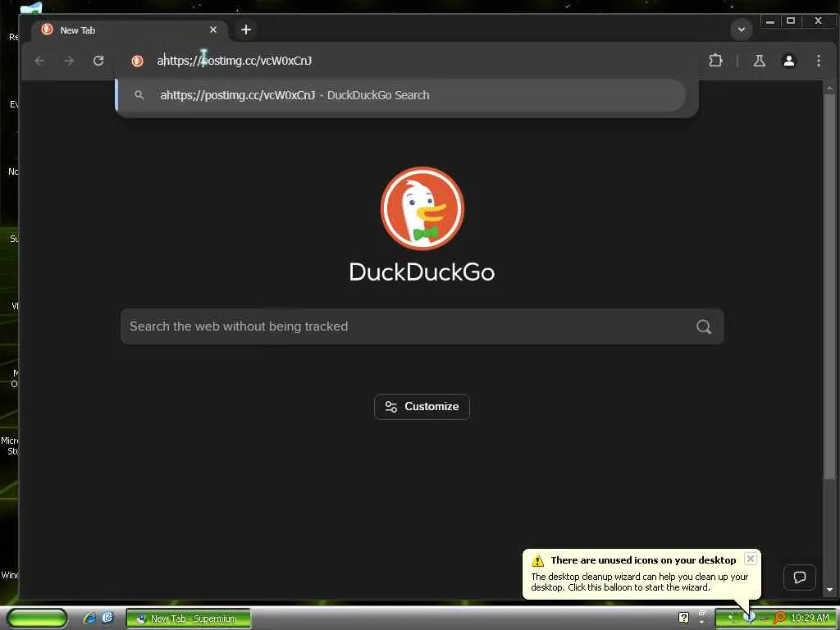Viewport: 840px width, 630px height.
Task: Open the green Start button
Action: click(37, 619)
